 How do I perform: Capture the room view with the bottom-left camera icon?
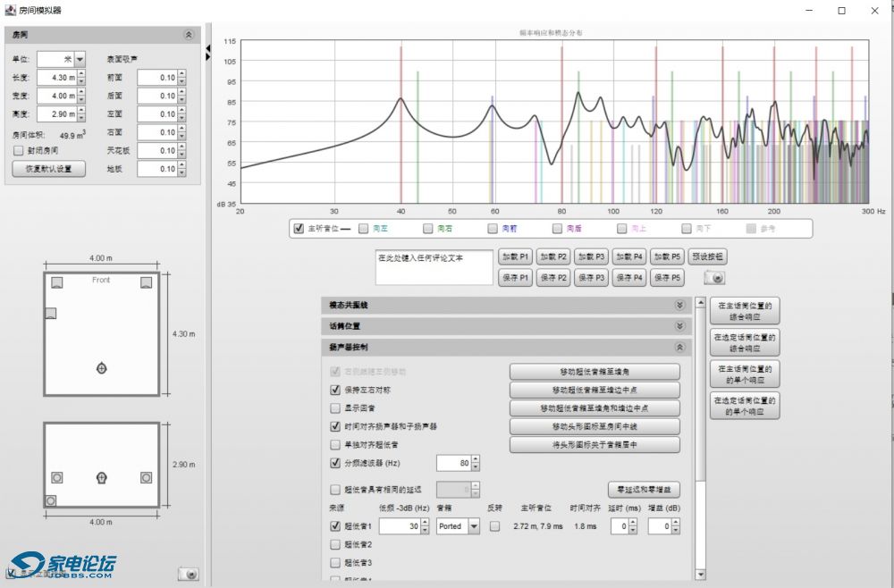[188, 573]
